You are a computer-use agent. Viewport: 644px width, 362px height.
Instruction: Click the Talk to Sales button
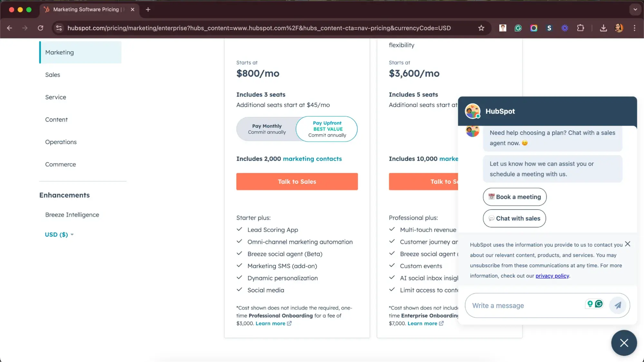coord(297,181)
